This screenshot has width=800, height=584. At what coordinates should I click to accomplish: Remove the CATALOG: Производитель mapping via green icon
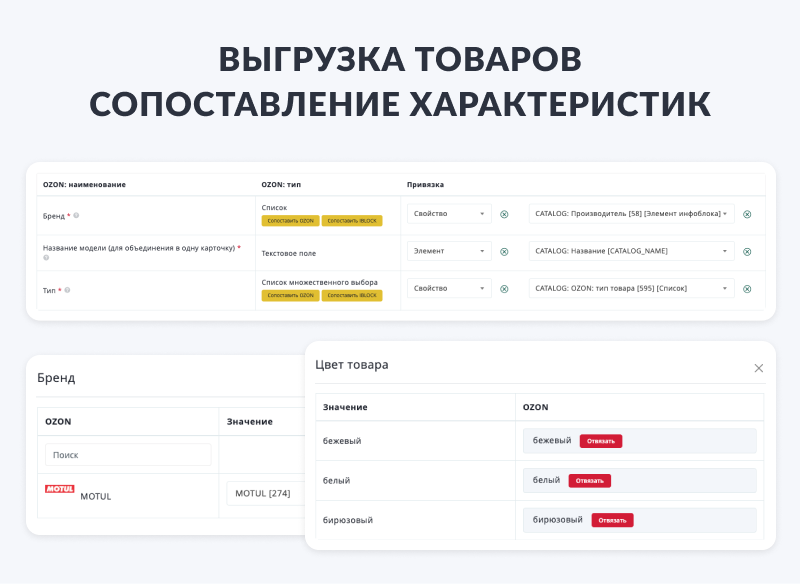click(x=747, y=214)
